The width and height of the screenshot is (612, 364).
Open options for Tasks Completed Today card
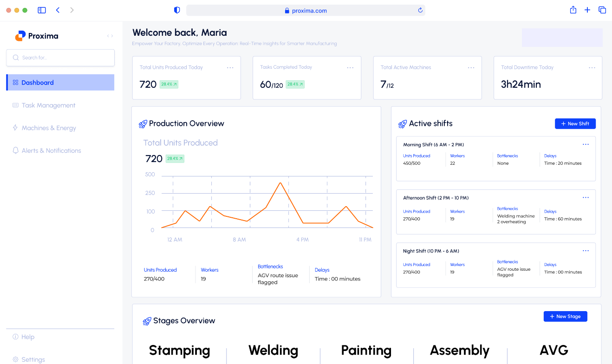point(351,68)
